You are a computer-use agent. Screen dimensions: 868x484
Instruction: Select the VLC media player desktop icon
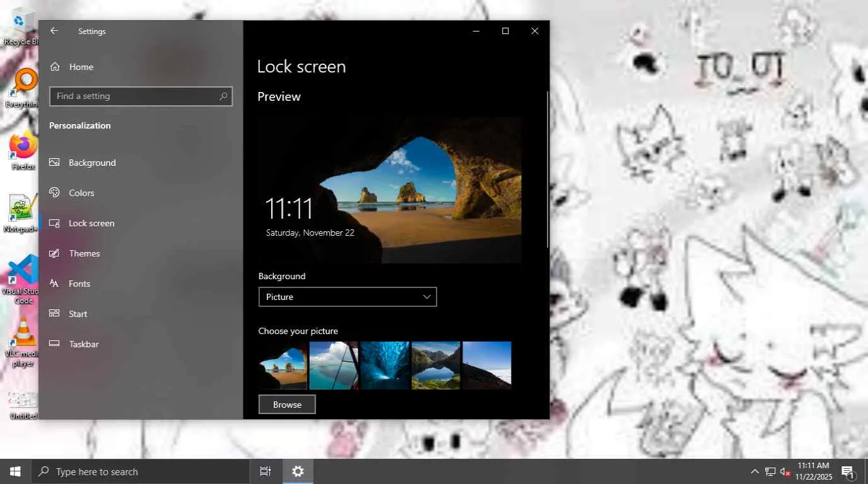pyautogui.click(x=23, y=342)
